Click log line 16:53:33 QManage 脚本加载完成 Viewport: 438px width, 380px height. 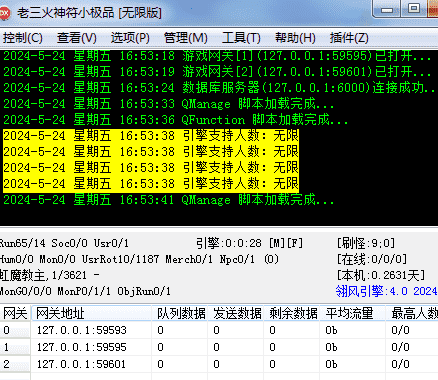click(x=169, y=104)
